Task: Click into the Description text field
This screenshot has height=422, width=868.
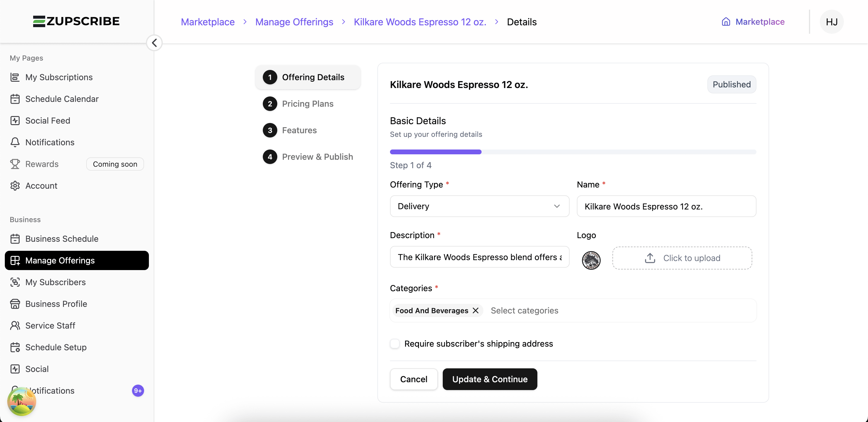Action: click(x=479, y=257)
